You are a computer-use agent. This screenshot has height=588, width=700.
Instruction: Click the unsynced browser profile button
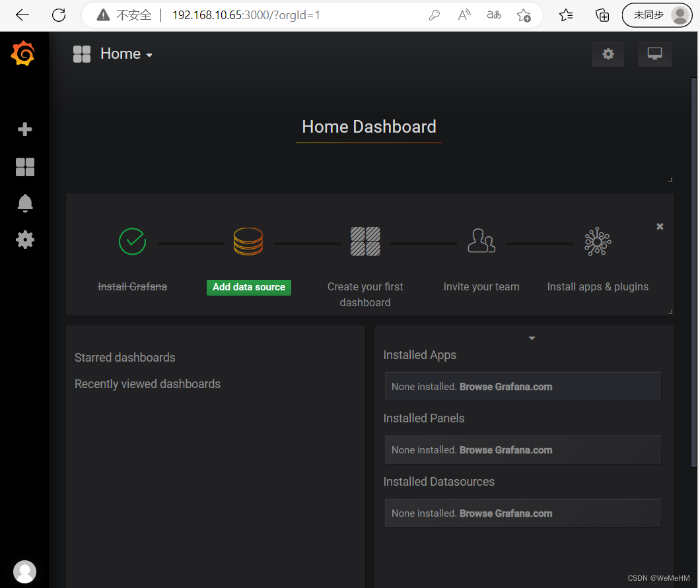[656, 15]
